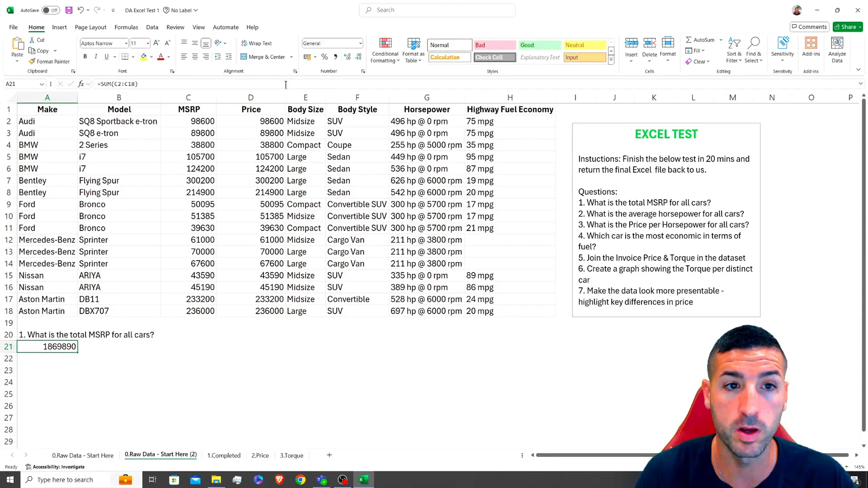Click the Comma Style icon

click(335, 56)
